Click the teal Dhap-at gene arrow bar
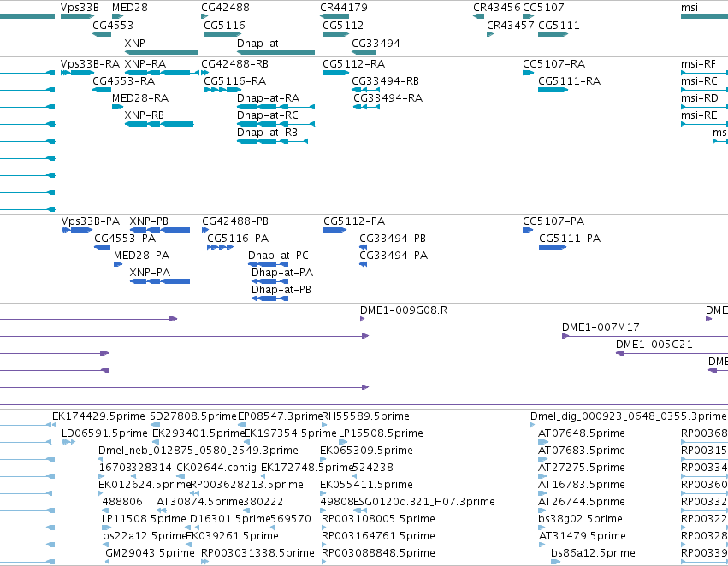Viewport: 728px width, 566px height. tap(275, 52)
